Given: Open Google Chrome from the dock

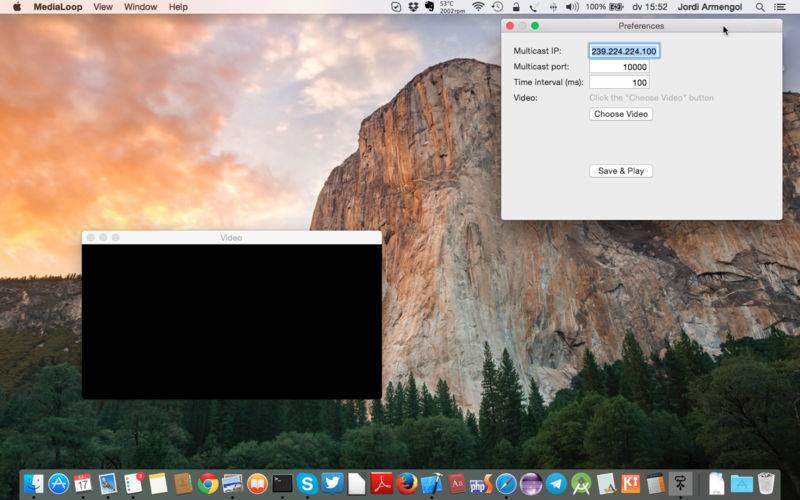Looking at the screenshot, I should [208, 484].
